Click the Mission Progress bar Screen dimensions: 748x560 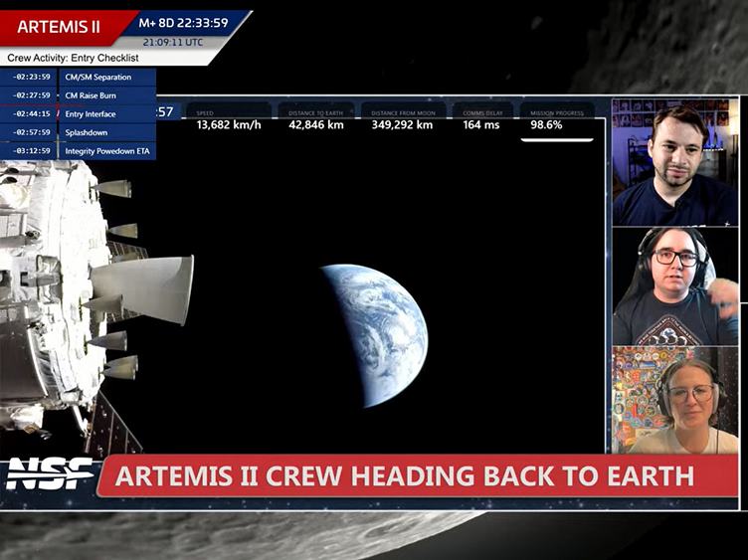(556, 138)
